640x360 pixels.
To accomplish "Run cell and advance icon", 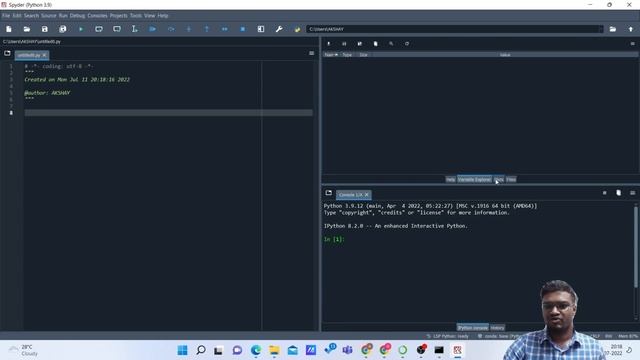I will 117,29.
